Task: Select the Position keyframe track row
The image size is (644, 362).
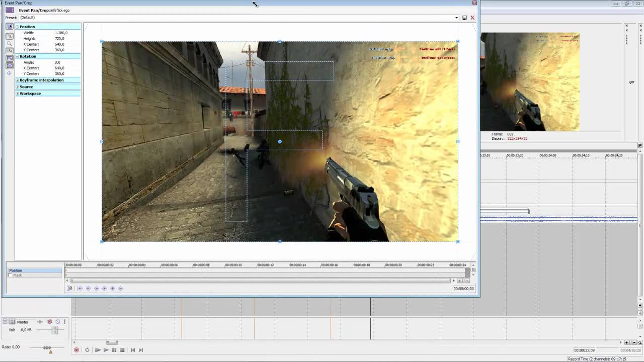Action: click(35, 270)
